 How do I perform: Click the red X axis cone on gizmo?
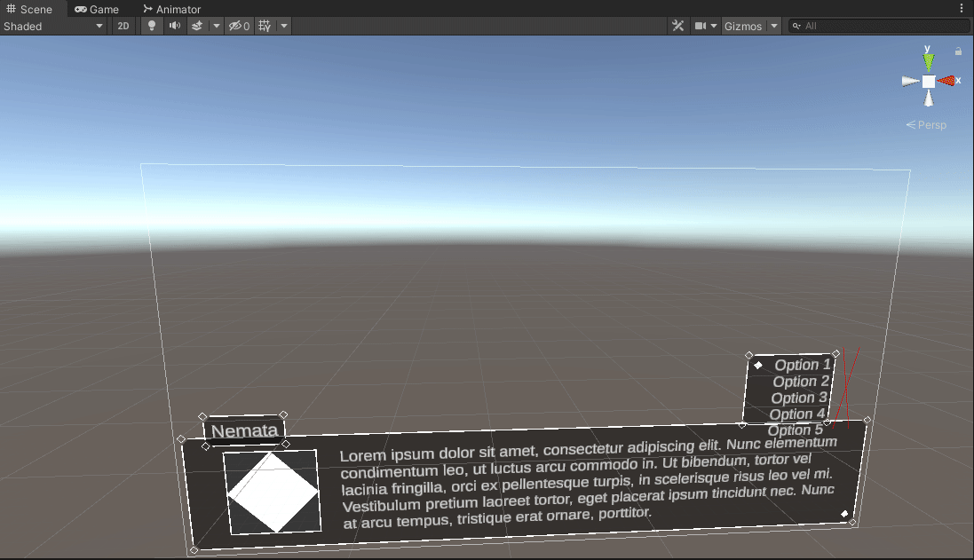click(x=949, y=81)
